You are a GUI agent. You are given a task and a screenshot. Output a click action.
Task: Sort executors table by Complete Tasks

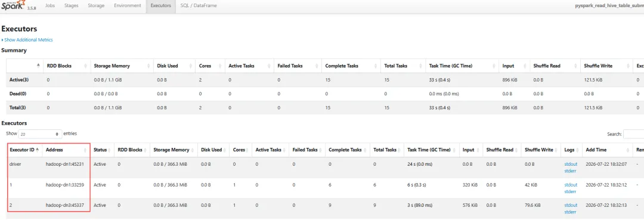(x=348, y=150)
